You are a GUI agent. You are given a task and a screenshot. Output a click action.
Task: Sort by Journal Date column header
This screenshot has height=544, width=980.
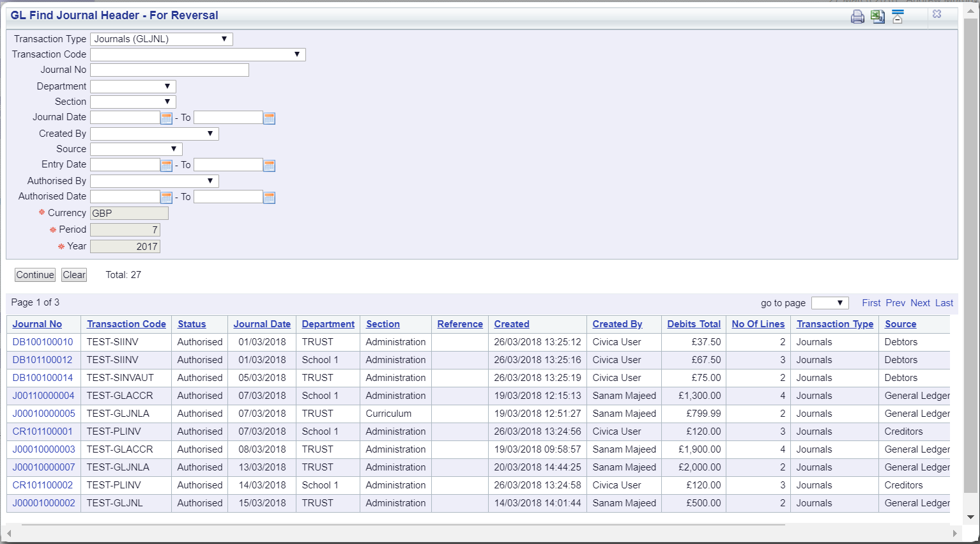point(262,324)
